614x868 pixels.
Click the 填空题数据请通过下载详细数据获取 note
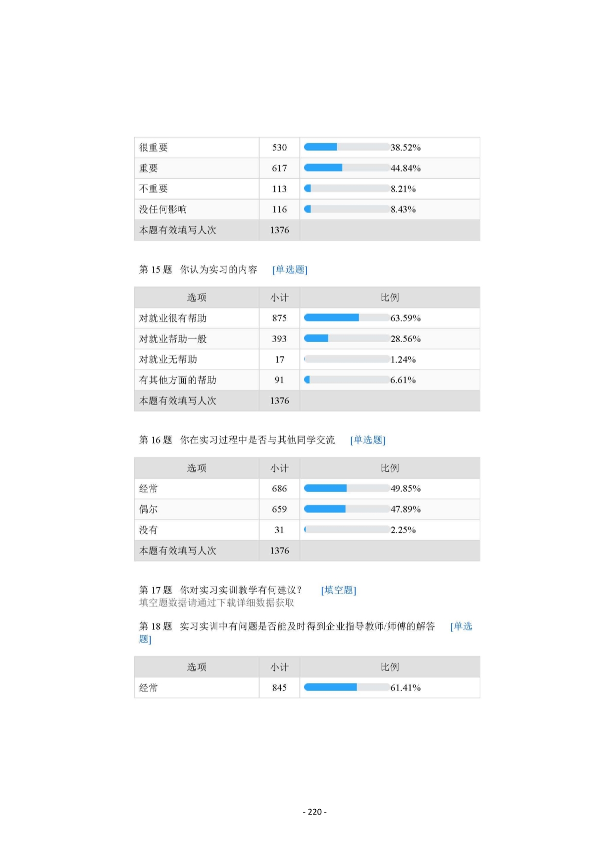tap(216, 603)
